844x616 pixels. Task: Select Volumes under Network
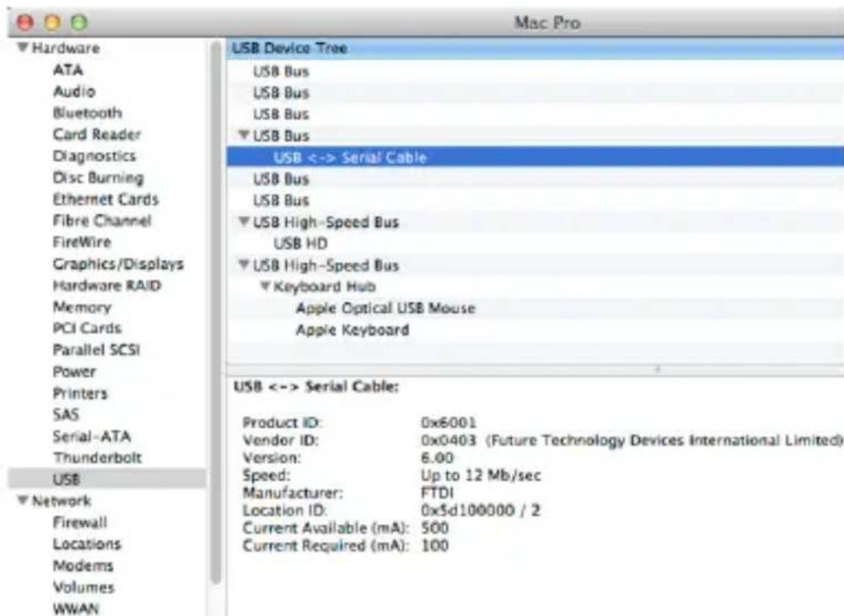click(83, 587)
